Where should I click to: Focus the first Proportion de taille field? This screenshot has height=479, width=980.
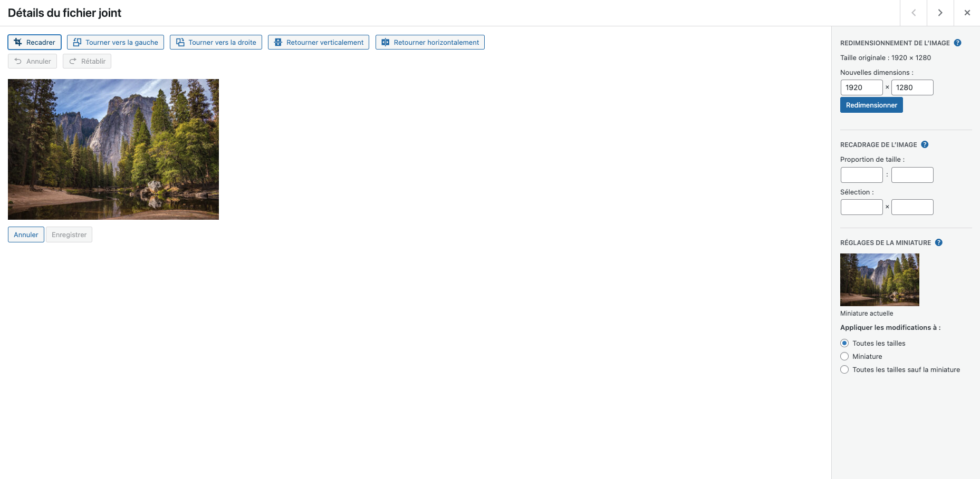pyautogui.click(x=861, y=175)
